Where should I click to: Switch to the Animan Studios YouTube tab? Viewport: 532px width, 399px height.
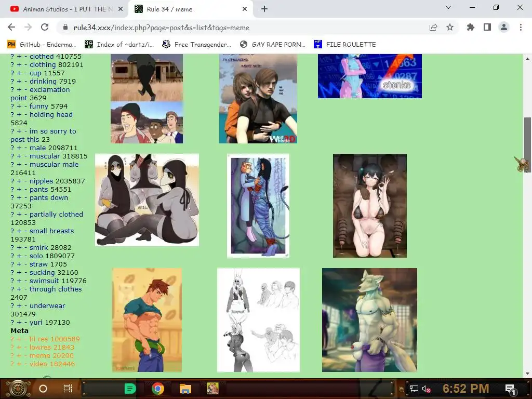[x=64, y=9]
